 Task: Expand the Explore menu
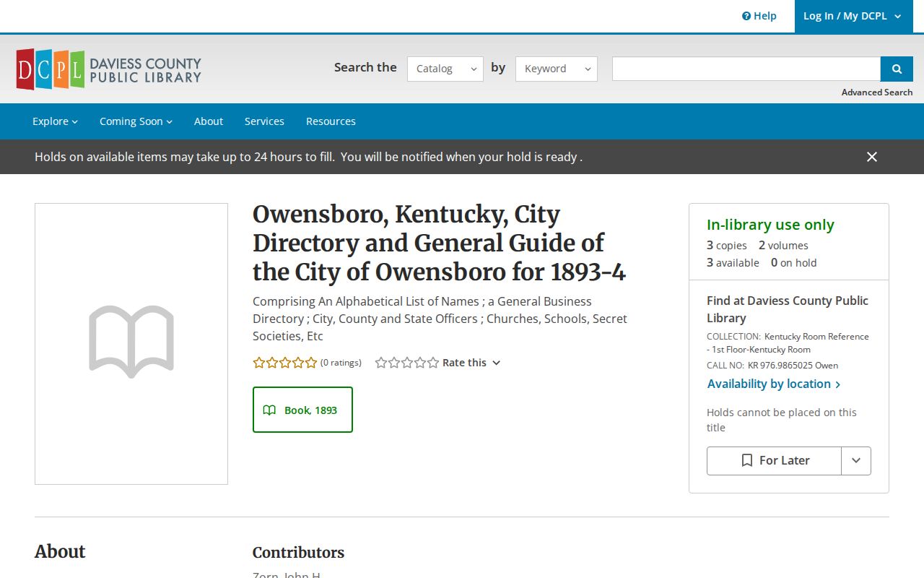55,121
